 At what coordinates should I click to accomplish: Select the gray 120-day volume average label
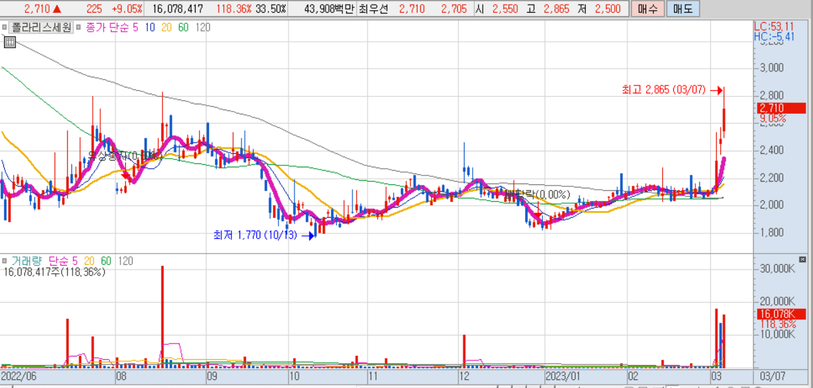click(x=125, y=261)
